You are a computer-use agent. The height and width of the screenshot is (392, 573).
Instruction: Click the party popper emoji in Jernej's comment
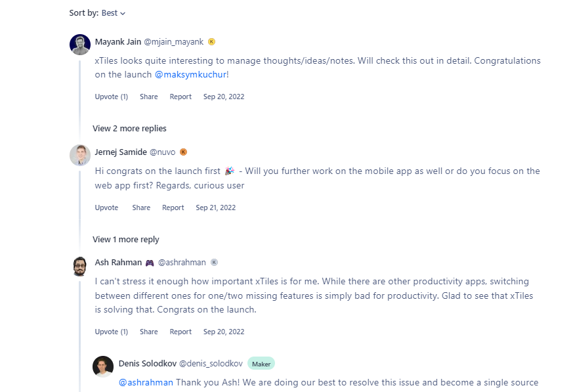(228, 170)
